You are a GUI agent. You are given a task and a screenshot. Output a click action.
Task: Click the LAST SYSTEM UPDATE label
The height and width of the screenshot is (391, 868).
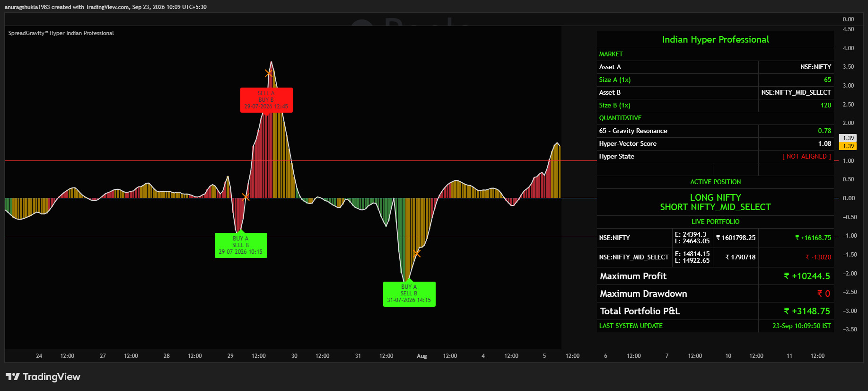click(631, 326)
